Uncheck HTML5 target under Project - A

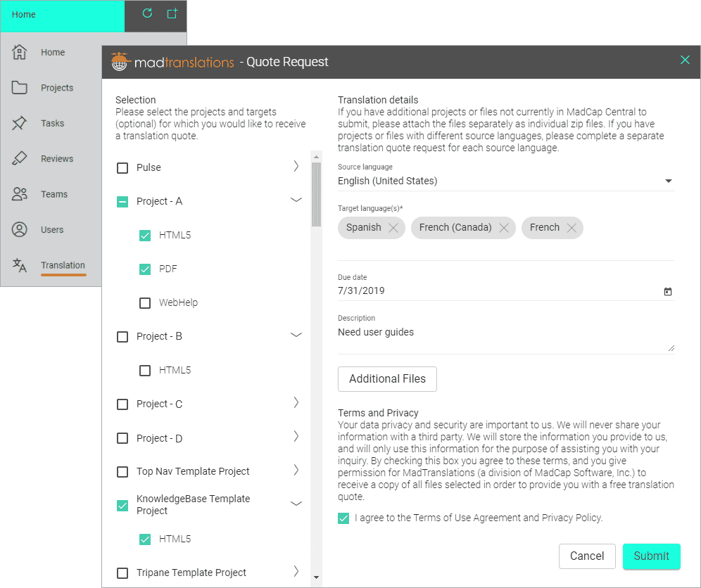click(x=145, y=236)
